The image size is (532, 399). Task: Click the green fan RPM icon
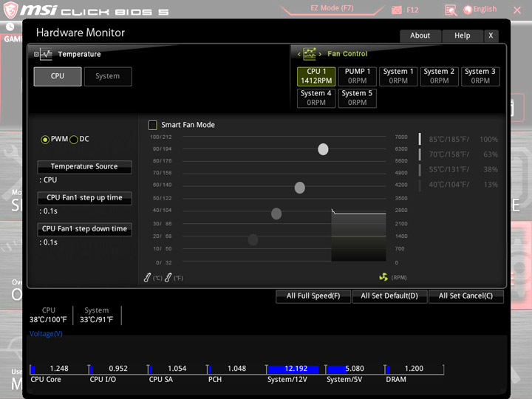click(383, 277)
